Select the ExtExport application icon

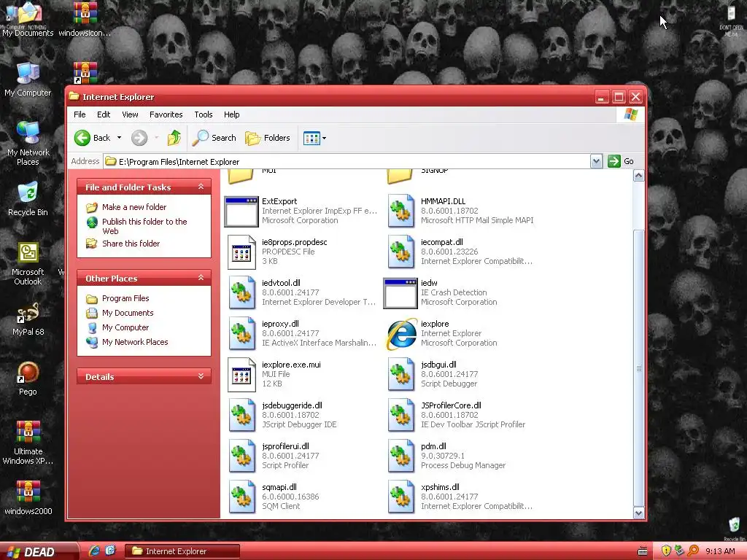click(241, 211)
